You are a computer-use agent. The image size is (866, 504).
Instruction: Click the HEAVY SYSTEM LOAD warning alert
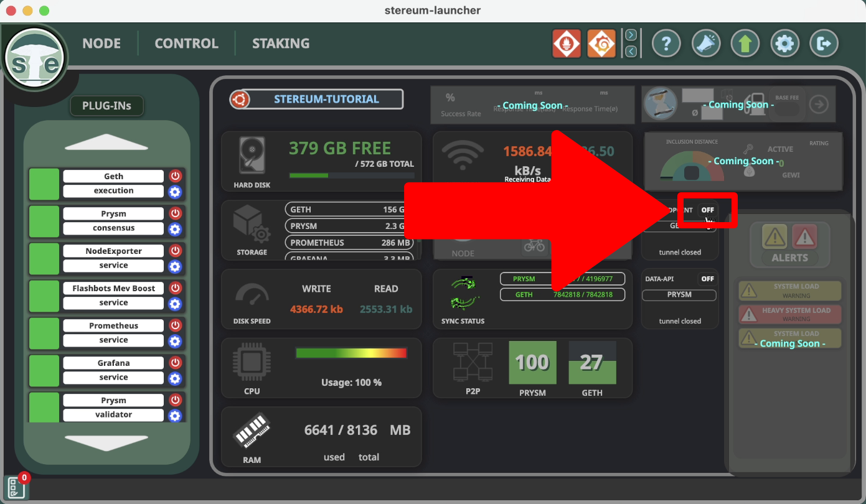point(789,314)
